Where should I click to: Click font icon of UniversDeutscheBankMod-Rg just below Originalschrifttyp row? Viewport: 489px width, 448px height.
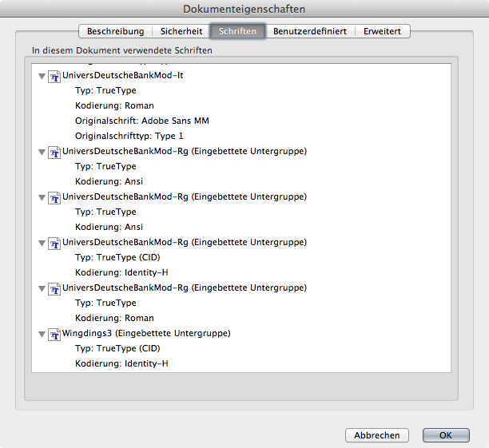pos(54,153)
